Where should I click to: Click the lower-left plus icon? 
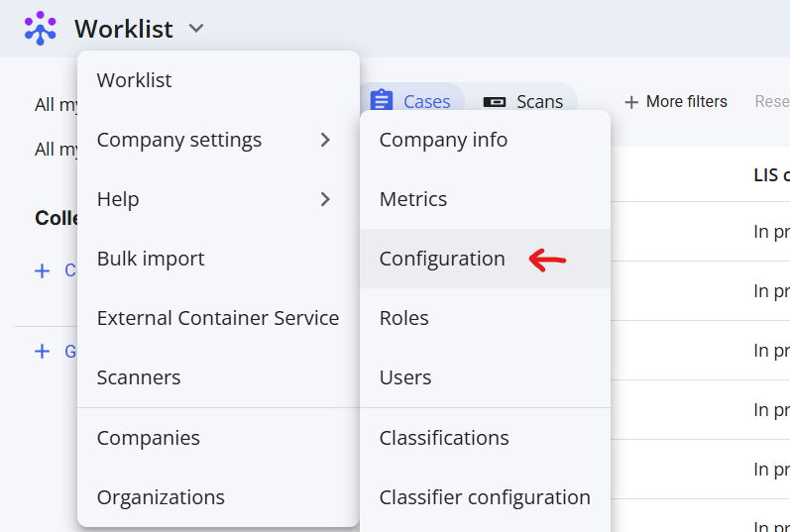click(42, 351)
